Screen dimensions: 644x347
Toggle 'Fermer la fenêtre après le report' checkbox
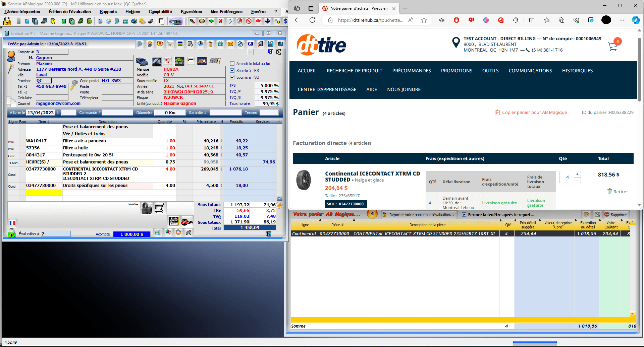[x=464, y=215]
